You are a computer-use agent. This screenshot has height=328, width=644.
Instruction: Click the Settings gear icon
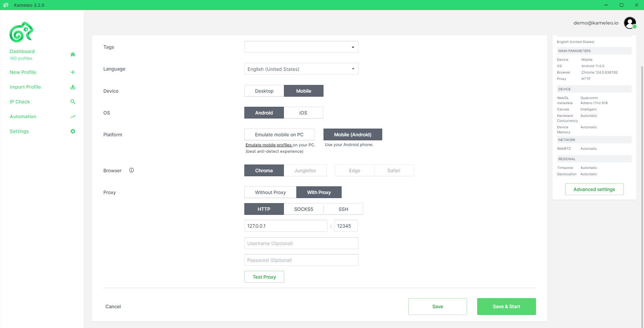pyautogui.click(x=73, y=131)
